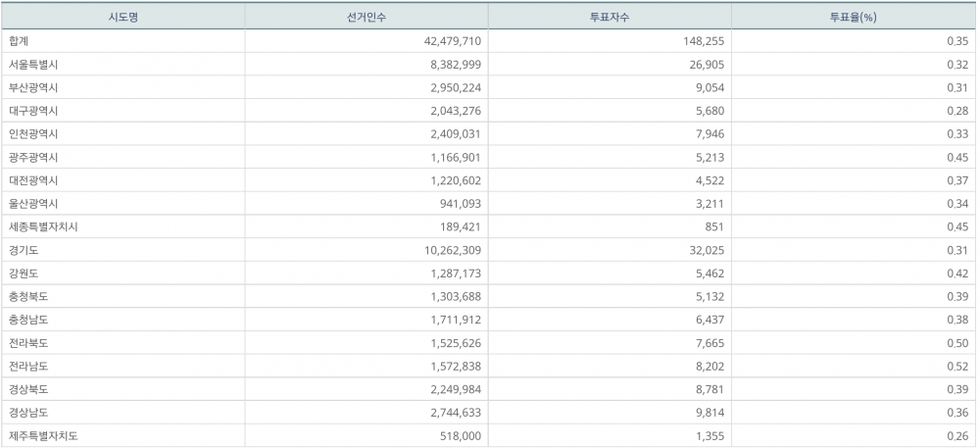Click the 서울특별시 row name

[33, 65]
